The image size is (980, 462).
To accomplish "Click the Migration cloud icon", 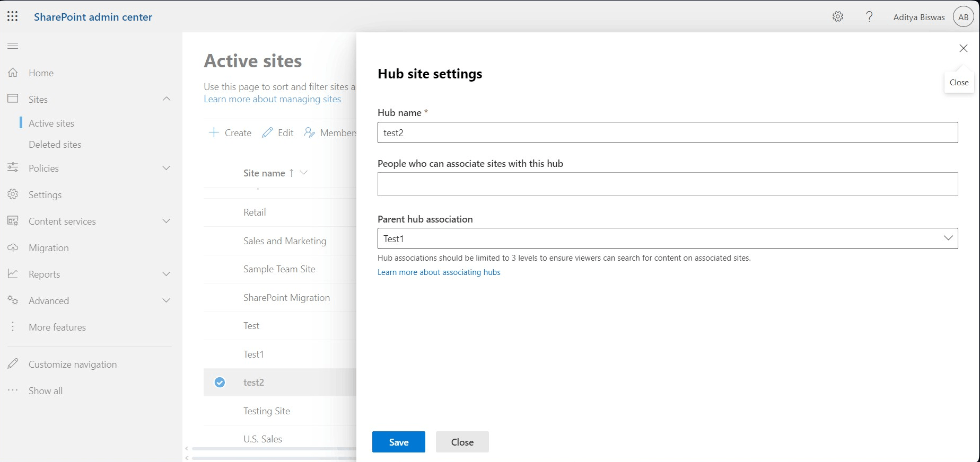I will coord(13,247).
